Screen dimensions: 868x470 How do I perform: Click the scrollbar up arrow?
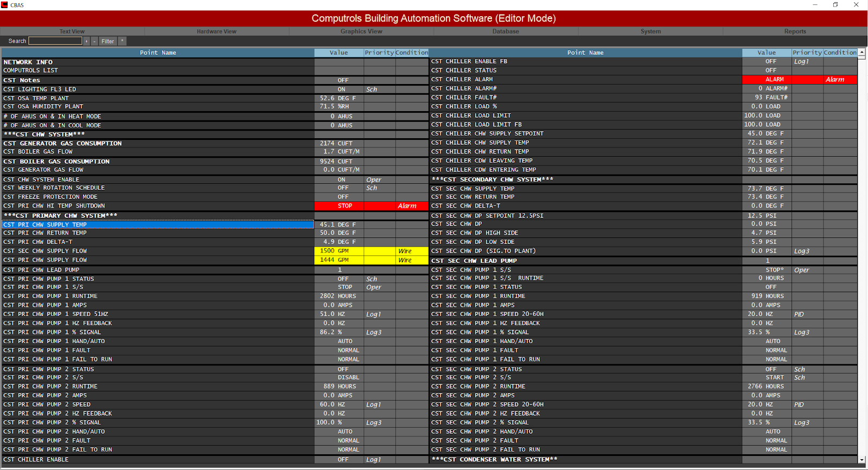pos(862,53)
